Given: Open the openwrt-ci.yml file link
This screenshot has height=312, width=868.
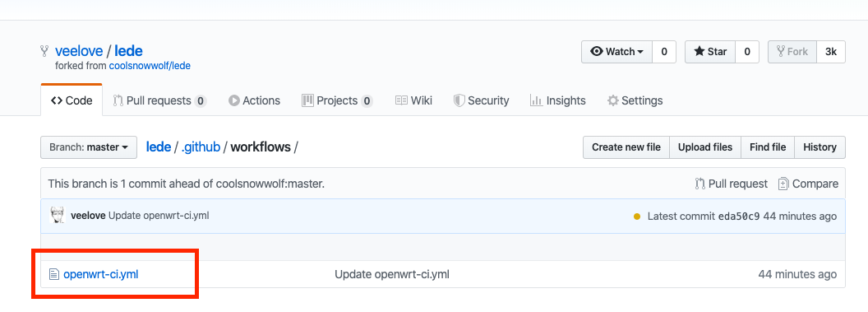Looking at the screenshot, I should tap(101, 274).
